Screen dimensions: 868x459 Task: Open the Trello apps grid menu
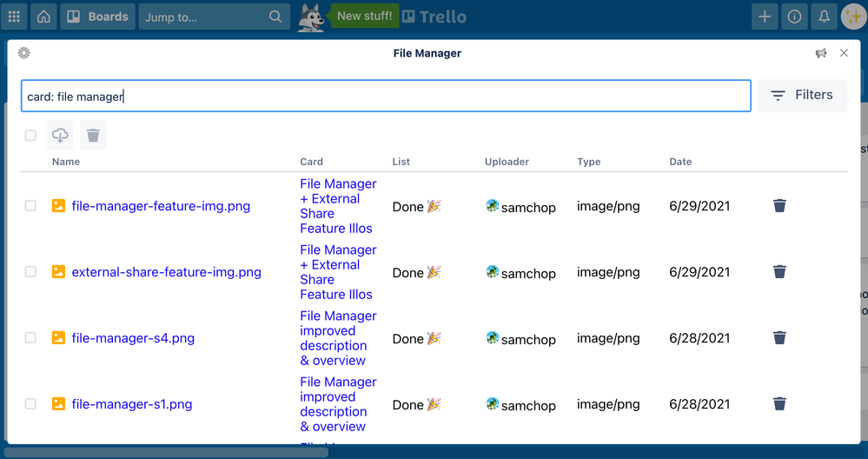(x=14, y=17)
